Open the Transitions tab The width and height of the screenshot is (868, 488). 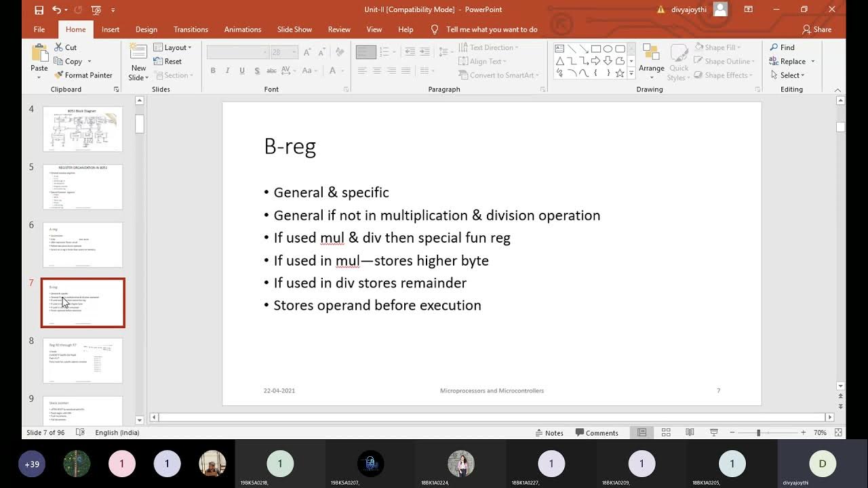coord(191,29)
